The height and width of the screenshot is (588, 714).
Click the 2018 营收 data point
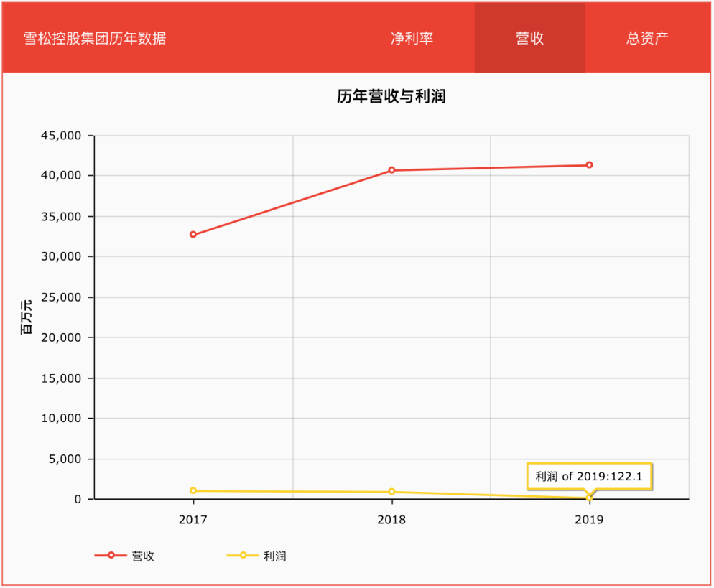coord(391,169)
